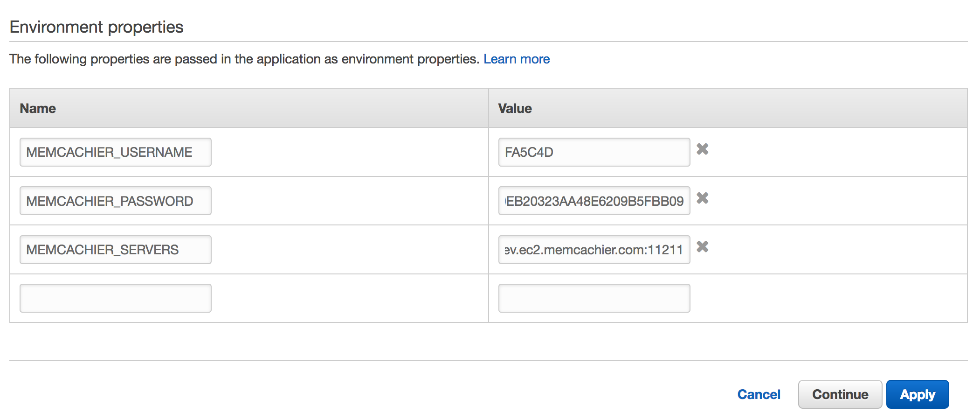Cancel the environment property edits
The image size is (980, 420).
tap(759, 394)
